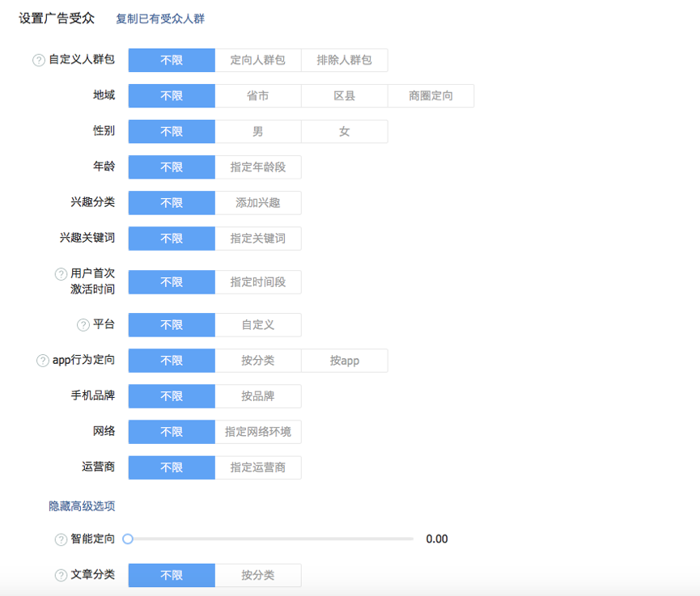This screenshot has width=700, height=596.
Task: Select 商圈定向 region option
Action: (x=431, y=96)
